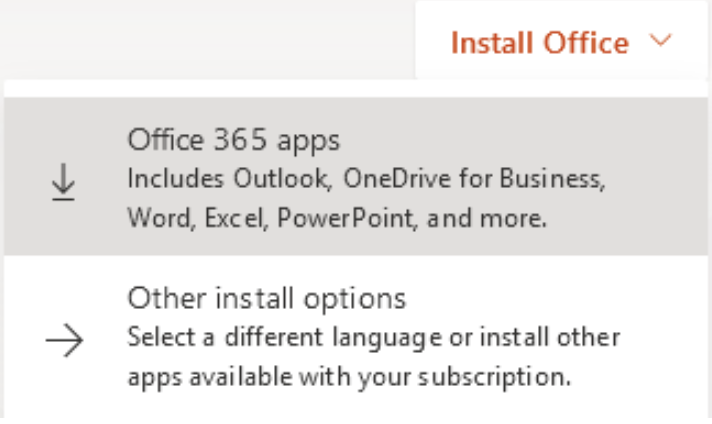Screen dimensions: 712x424
Task: Click the right arrow icon
Action: point(64,340)
